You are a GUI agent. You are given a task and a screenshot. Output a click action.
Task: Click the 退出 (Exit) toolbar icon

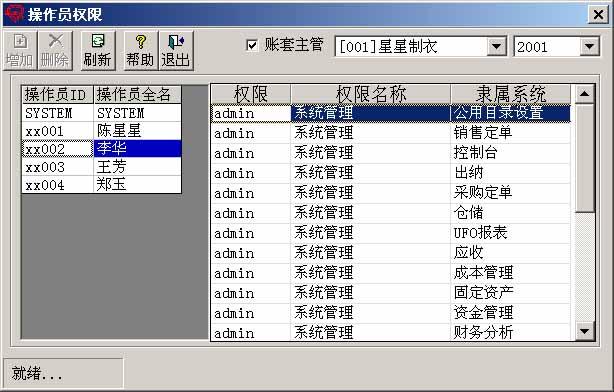[176, 51]
